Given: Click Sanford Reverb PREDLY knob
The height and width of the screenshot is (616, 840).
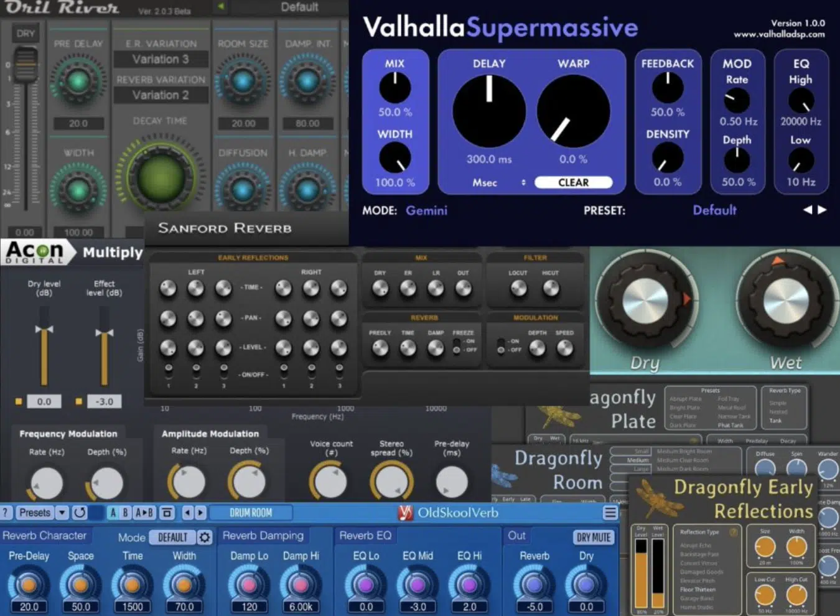Looking at the screenshot, I should click(380, 349).
